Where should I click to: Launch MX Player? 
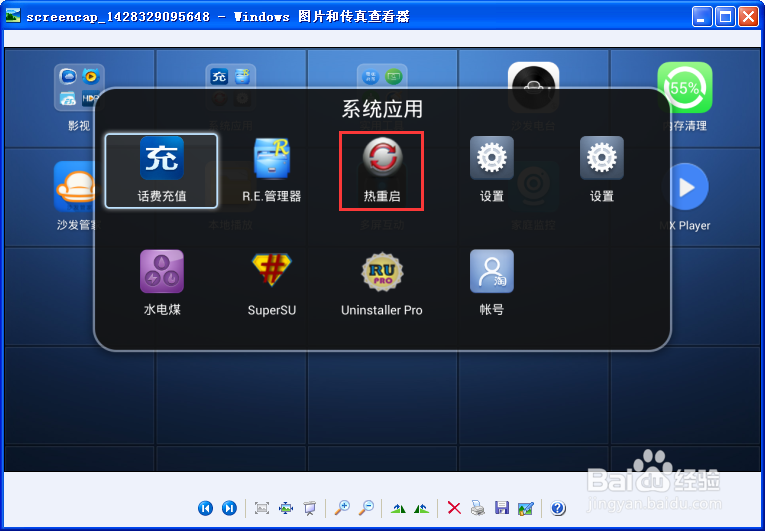tap(685, 197)
